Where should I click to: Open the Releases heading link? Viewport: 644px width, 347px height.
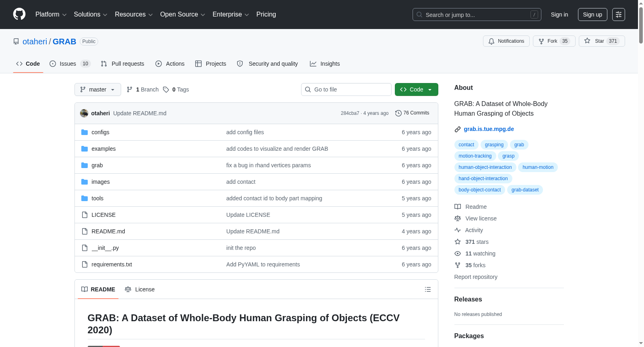468,299
